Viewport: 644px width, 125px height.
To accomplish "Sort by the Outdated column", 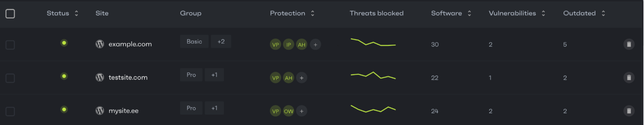I will tap(603, 13).
